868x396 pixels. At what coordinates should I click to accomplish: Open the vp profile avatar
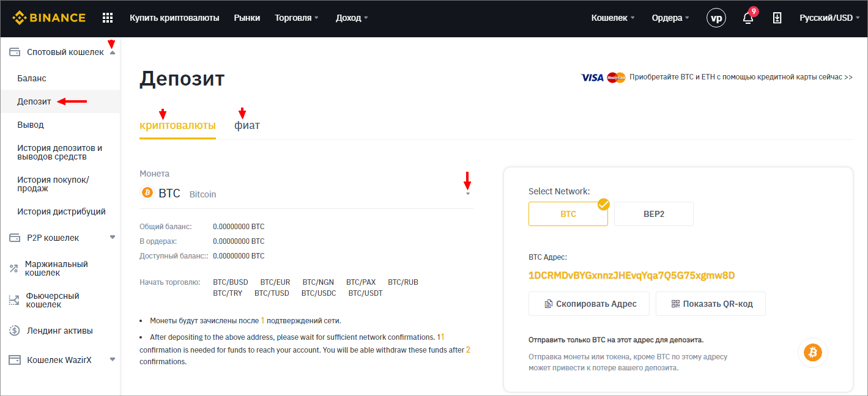point(716,18)
